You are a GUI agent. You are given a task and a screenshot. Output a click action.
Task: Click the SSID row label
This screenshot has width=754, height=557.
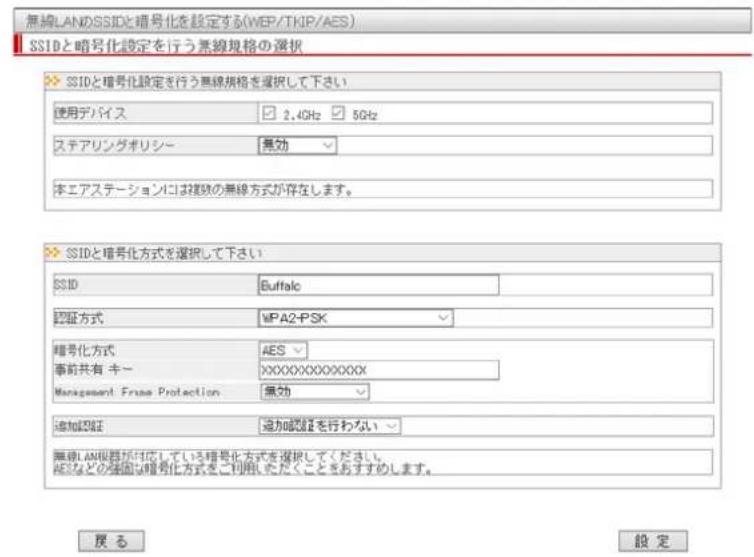[x=66, y=285]
